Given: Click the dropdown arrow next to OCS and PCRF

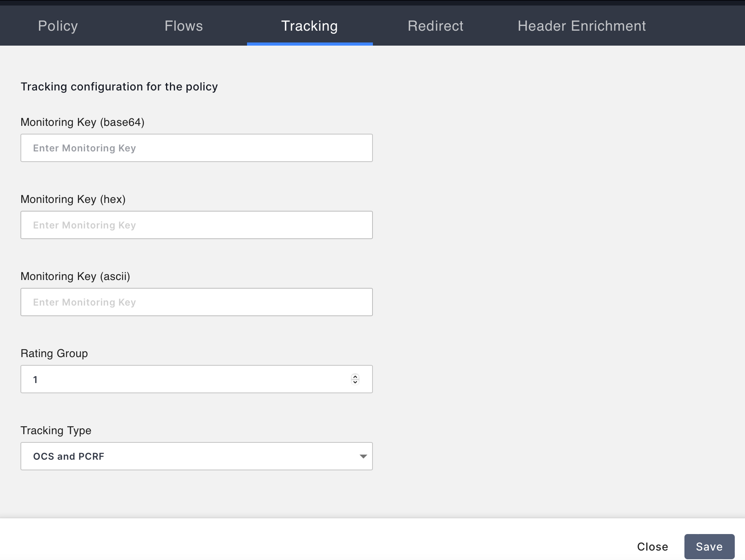Looking at the screenshot, I should pyautogui.click(x=362, y=456).
